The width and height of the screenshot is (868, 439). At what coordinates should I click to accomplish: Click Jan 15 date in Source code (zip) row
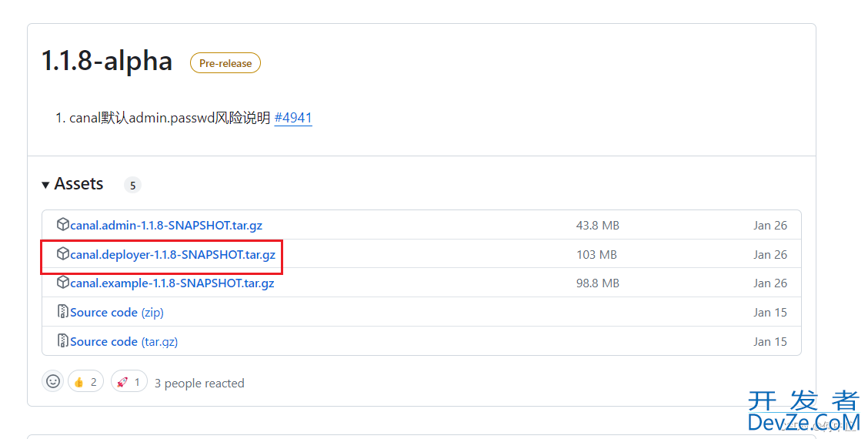[770, 312]
